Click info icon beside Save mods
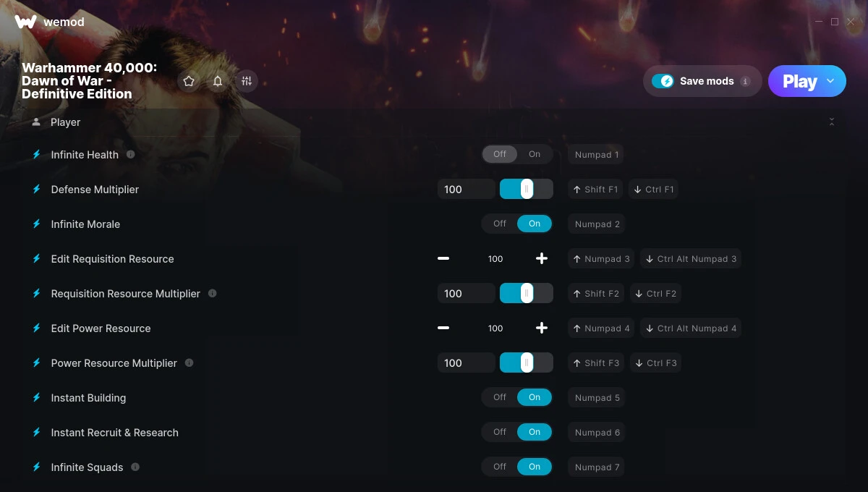The width and height of the screenshot is (868, 492). click(x=745, y=81)
